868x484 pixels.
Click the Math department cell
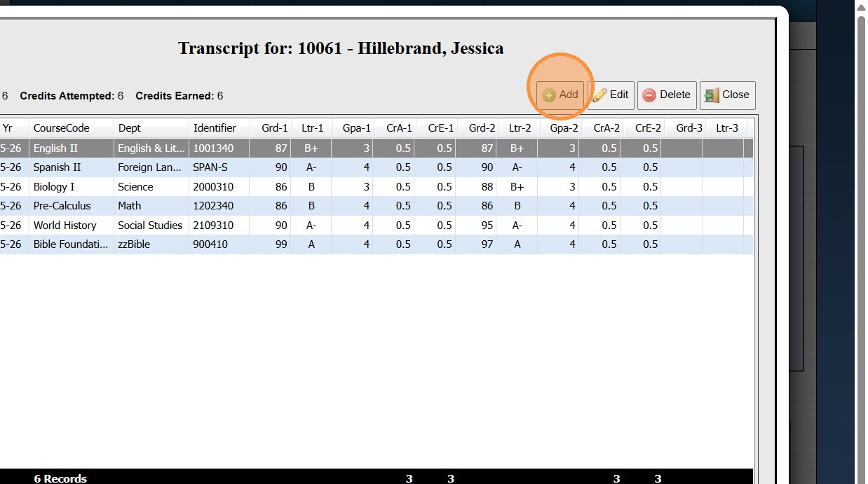(151, 206)
